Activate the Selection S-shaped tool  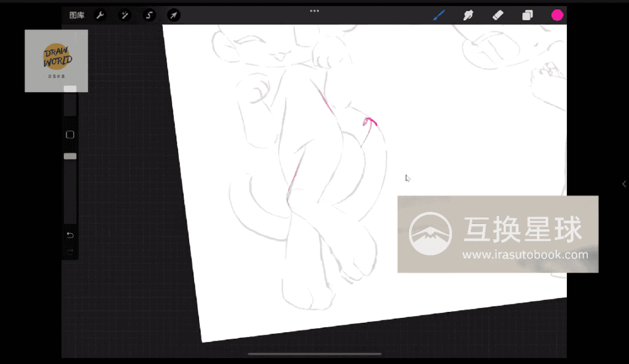149,15
